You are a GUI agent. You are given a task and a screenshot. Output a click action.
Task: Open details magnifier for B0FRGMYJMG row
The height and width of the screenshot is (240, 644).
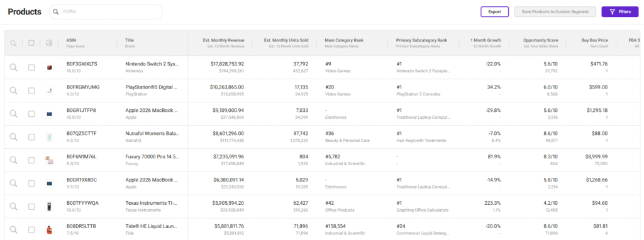click(14, 90)
